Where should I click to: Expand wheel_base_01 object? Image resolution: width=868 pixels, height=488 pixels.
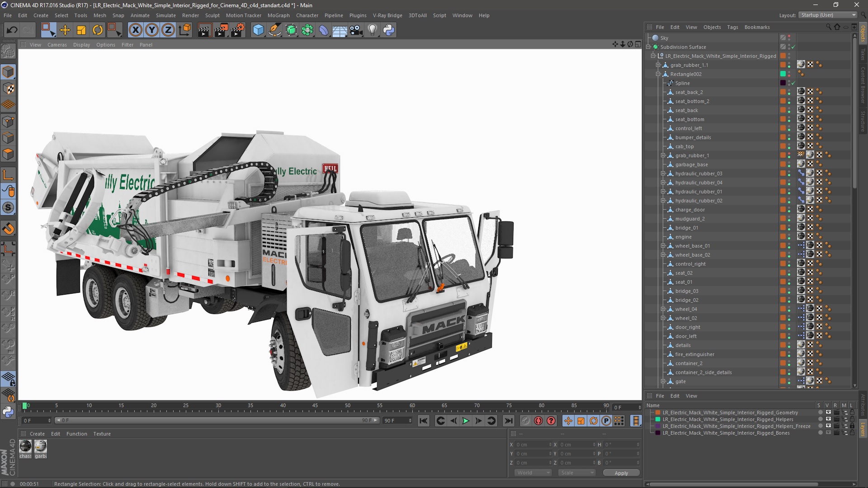663,246
